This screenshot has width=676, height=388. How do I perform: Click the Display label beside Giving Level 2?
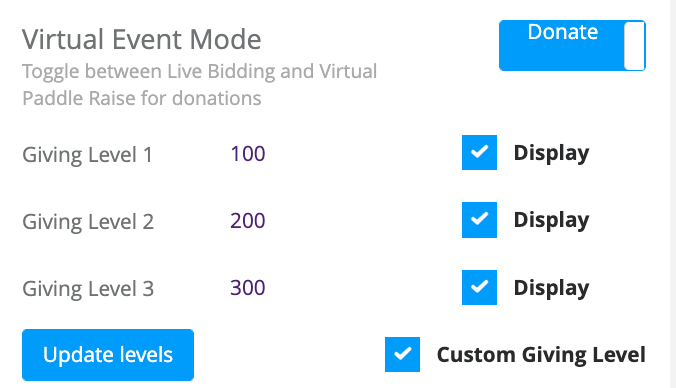click(551, 220)
